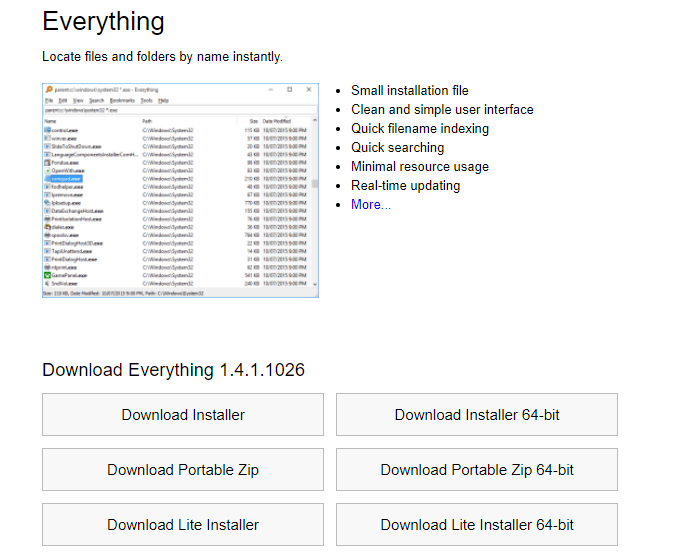The image size is (686, 554).
Task: Select Download Portable Zip
Action: [183, 470]
